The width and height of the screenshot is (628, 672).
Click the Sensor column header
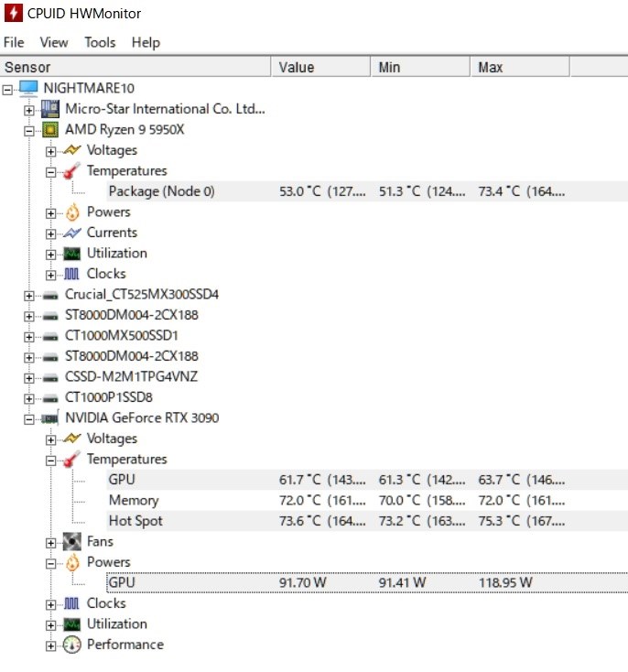pyautogui.click(x=135, y=67)
